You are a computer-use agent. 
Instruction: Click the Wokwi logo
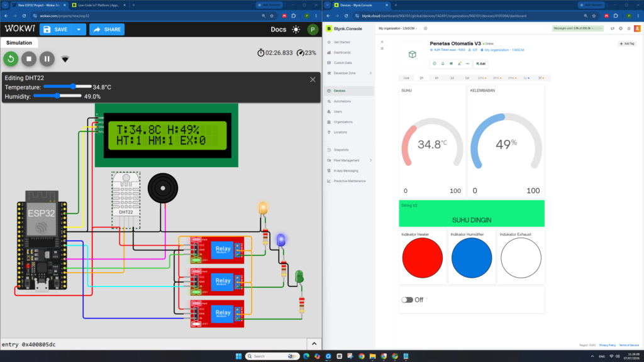pyautogui.click(x=19, y=29)
